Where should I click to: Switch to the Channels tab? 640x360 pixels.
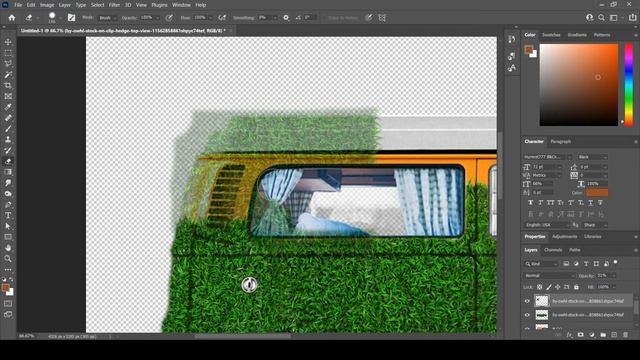click(553, 250)
